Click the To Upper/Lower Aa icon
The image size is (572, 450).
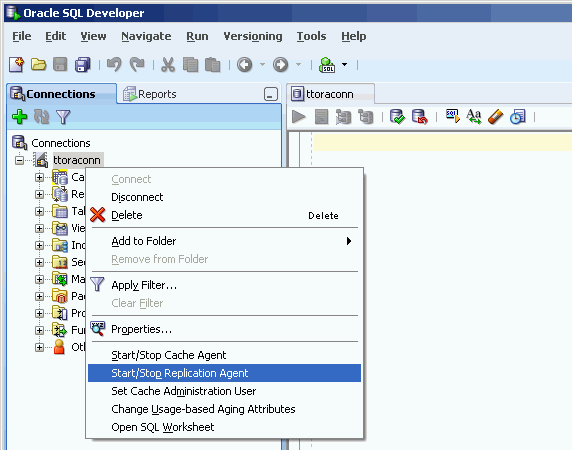point(474,117)
